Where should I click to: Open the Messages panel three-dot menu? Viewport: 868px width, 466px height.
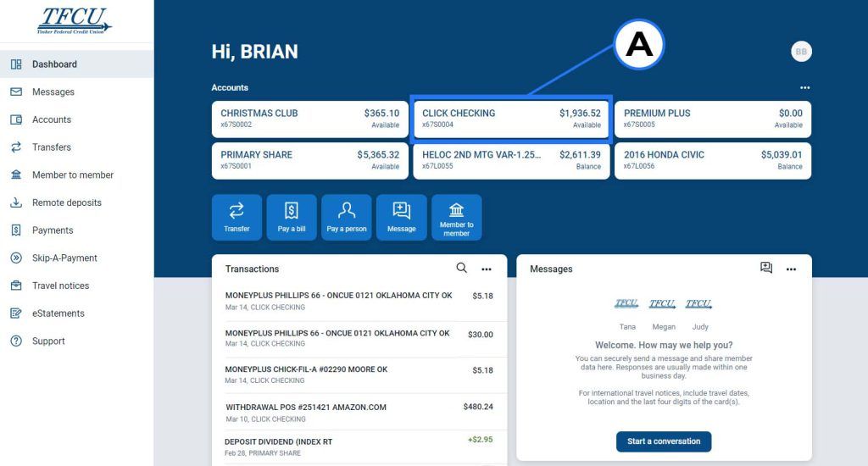(791, 269)
